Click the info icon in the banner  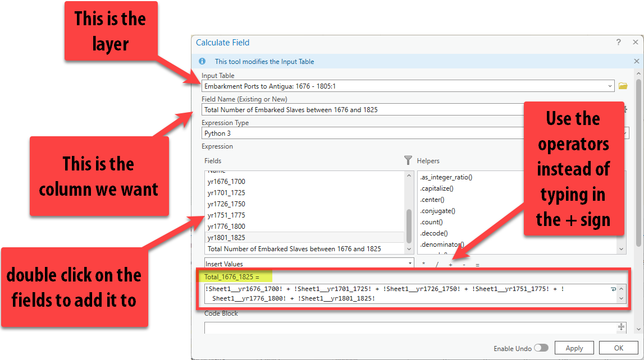pyautogui.click(x=202, y=62)
